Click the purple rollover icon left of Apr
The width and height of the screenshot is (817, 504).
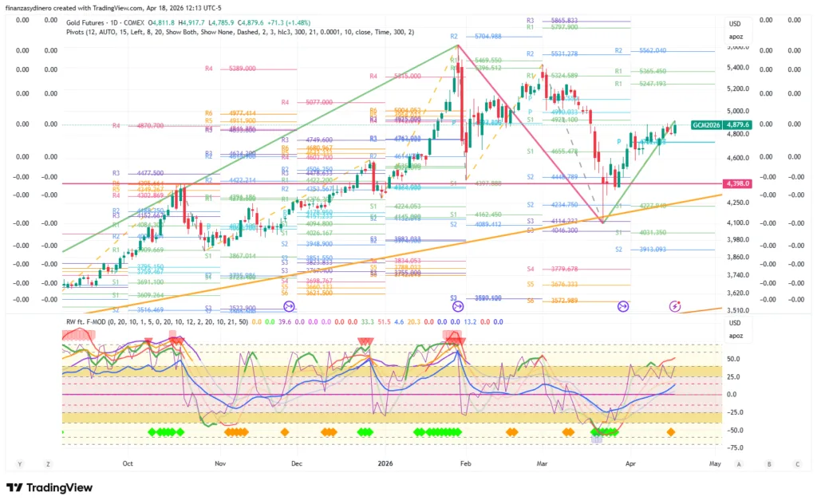click(624, 305)
